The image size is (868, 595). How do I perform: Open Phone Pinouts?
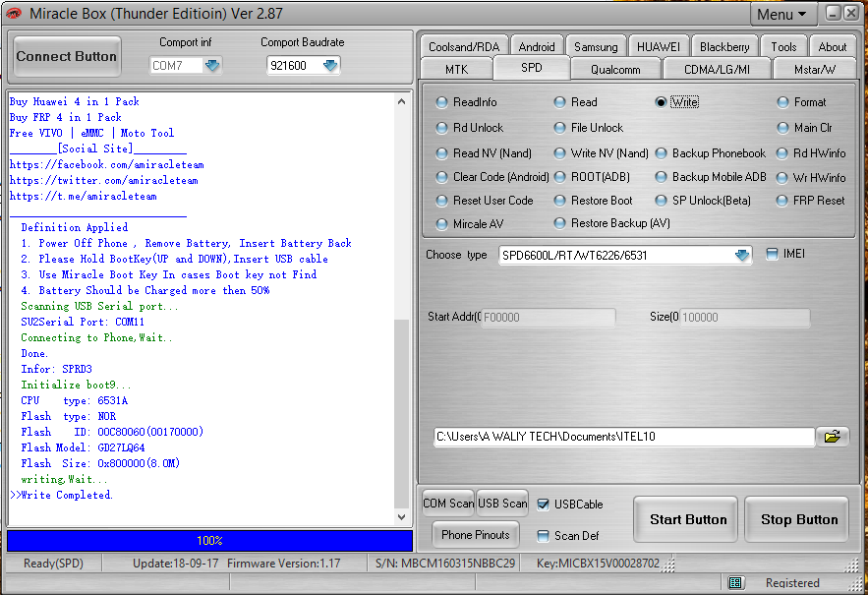(476, 535)
